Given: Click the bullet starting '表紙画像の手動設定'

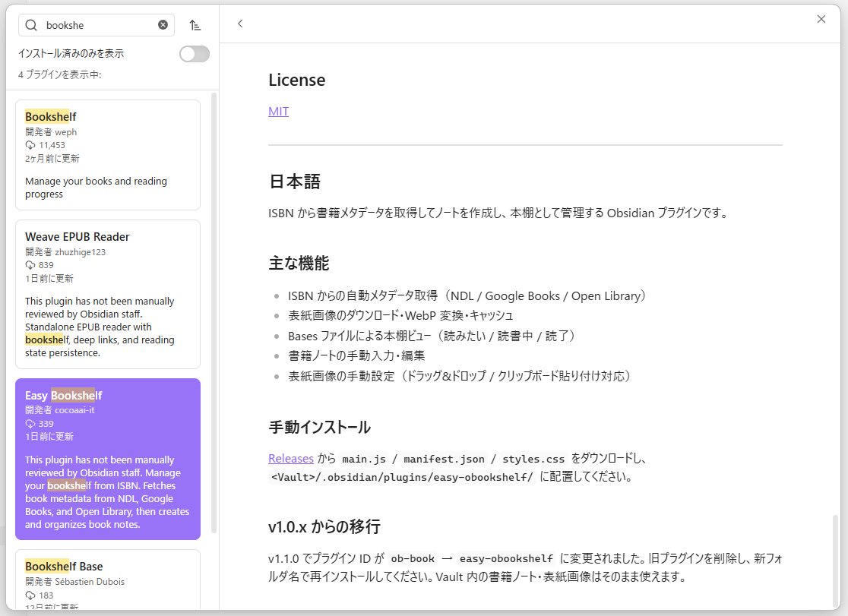Looking at the screenshot, I should [460, 376].
